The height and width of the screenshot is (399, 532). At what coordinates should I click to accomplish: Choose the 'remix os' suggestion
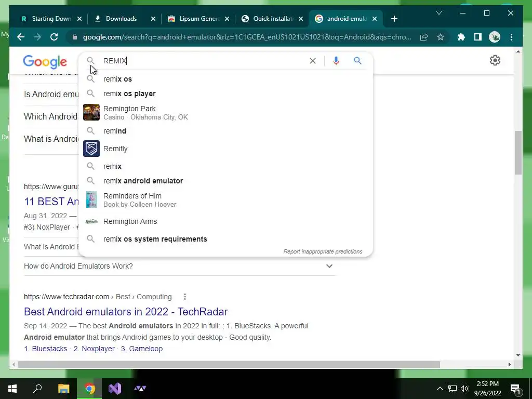click(x=225, y=79)
